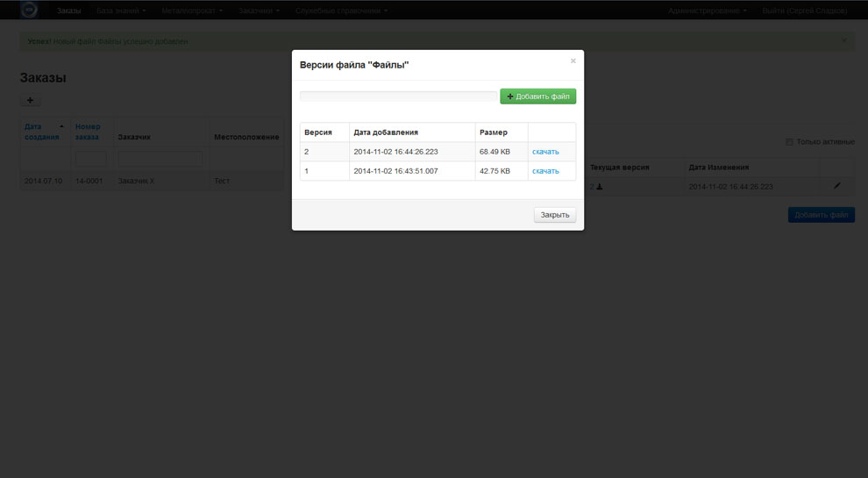Image resolution: width=868 pixels, height=478 pixels.
Task: Click the upload progress bar in the dialog
Action: [398, 96]
